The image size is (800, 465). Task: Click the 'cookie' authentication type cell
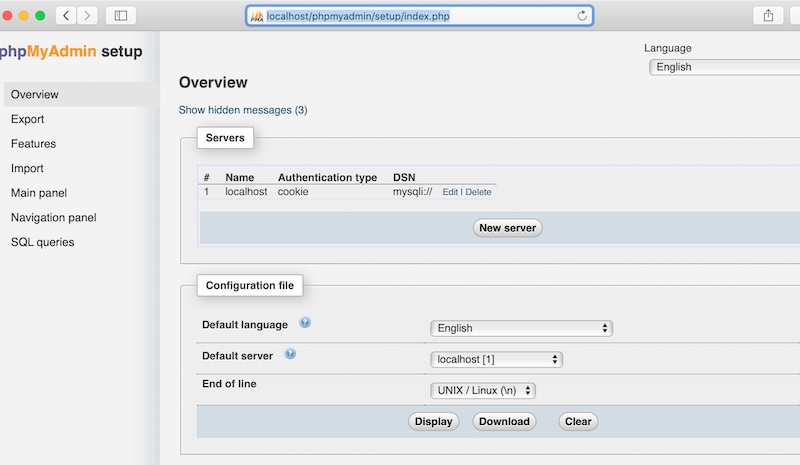(293, 192)
